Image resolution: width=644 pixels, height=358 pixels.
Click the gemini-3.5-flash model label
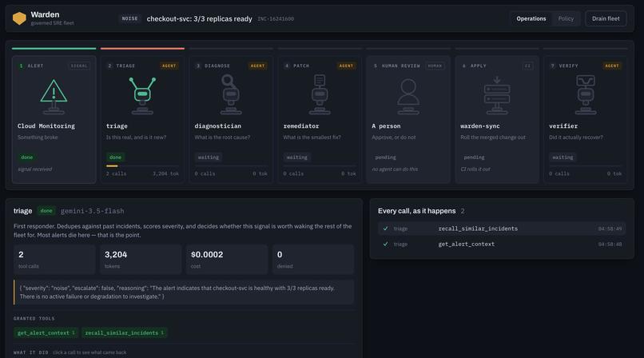pyautogui.click(x=93, y=211)
